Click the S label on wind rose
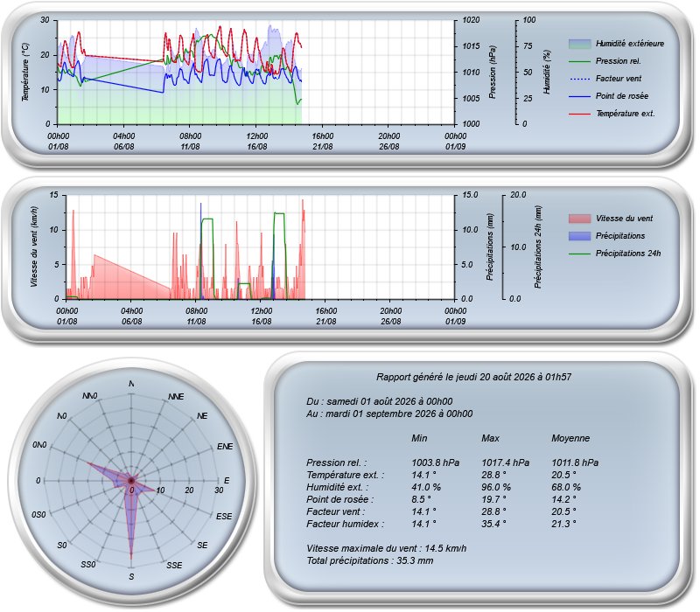700x612 pixels. pos(131,577)
